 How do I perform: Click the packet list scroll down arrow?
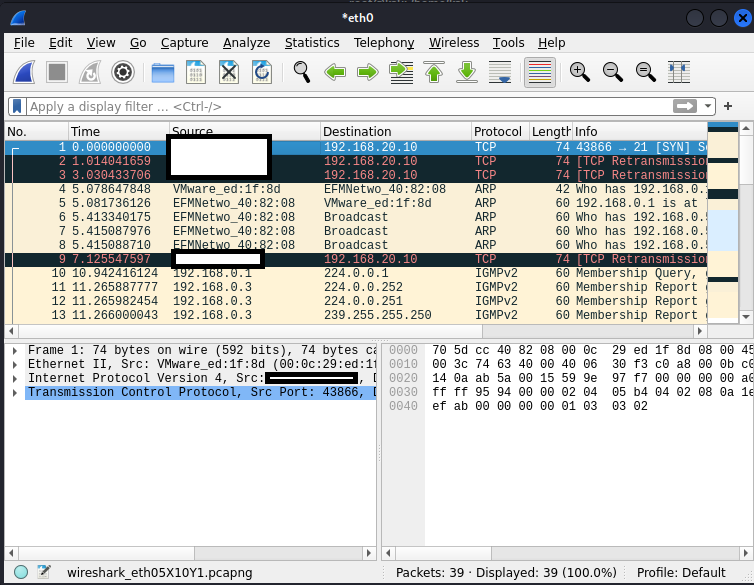pos(746,316)
